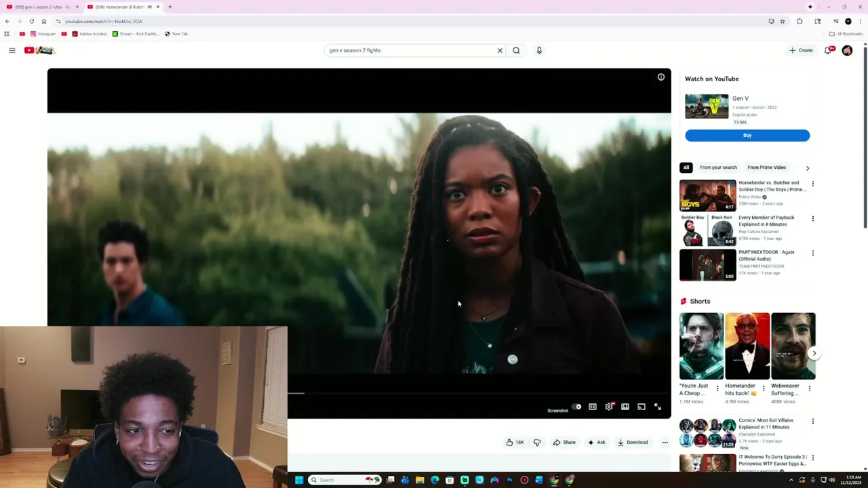Image resolution: width=868 pixels, height=488 pixels.
Task: Open File Explorer from taskbar
Action: (420, 480)
